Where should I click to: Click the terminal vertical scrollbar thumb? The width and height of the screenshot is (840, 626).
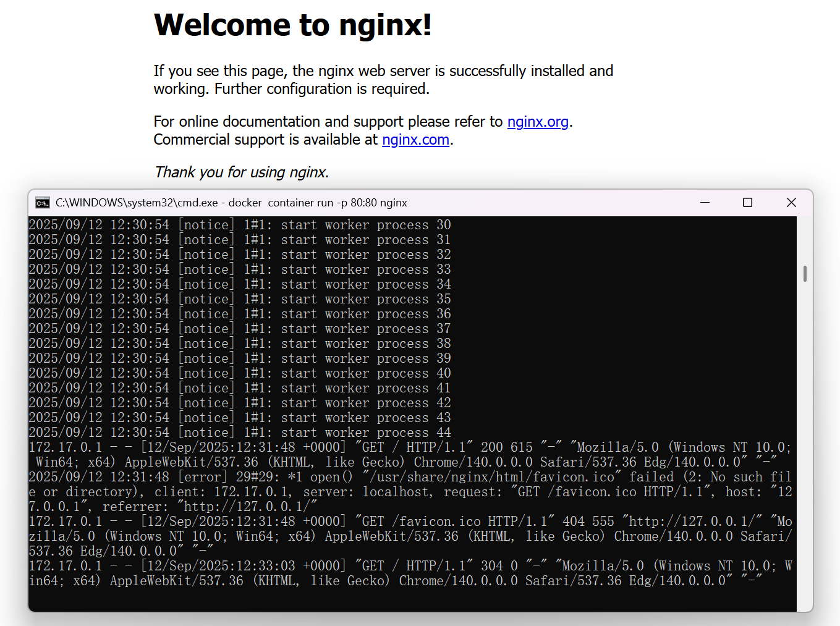pos(805,274)
